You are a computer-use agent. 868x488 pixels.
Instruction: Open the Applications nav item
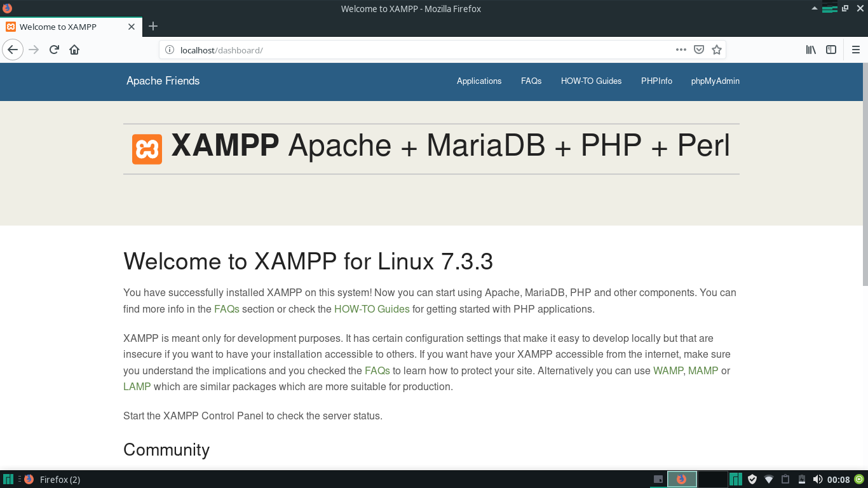click(x=479, y=81)
